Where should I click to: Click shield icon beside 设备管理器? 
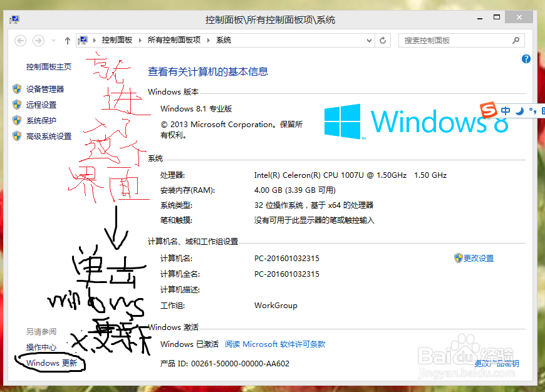tap(17, 89)
